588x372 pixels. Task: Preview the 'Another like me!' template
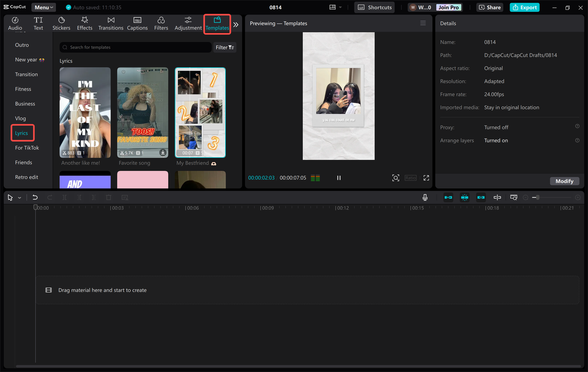(85, 113)
